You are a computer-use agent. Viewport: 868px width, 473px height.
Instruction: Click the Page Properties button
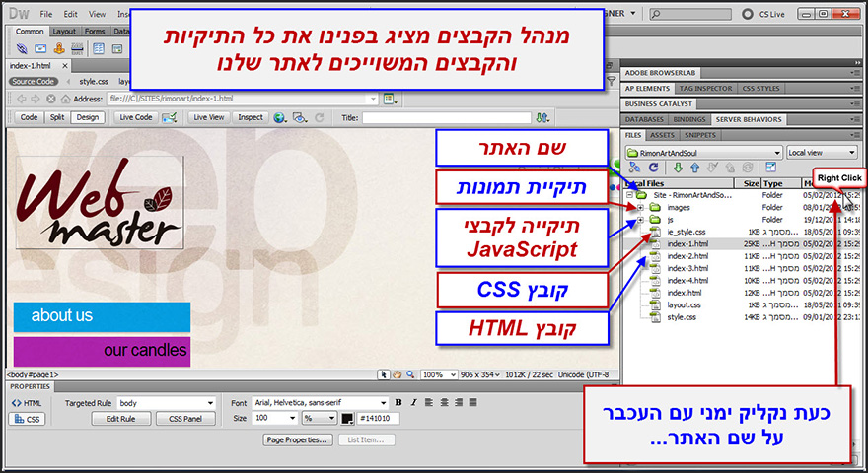(297, 439)
